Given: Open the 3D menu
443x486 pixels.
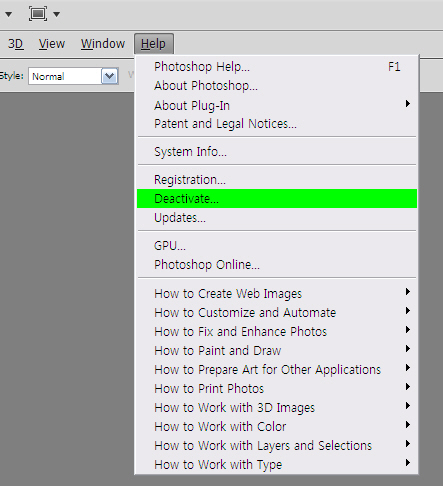Looking at the screenshot, I should pos(15,44).
